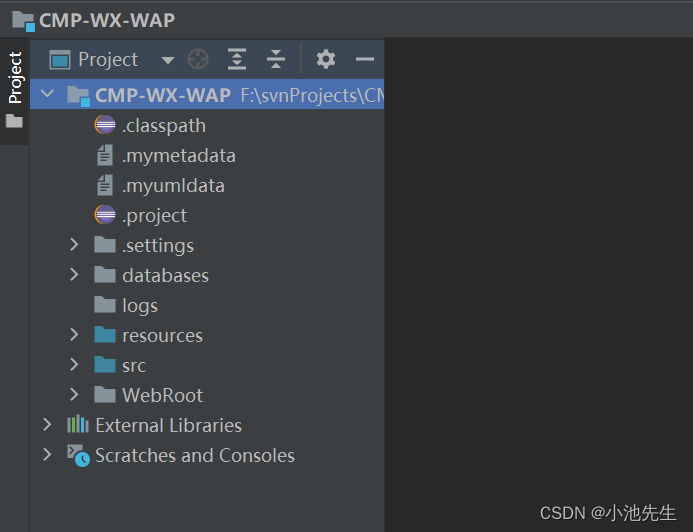693x532 pixels.
Task: Expand External Libraries node
Action: pos(47,425)
